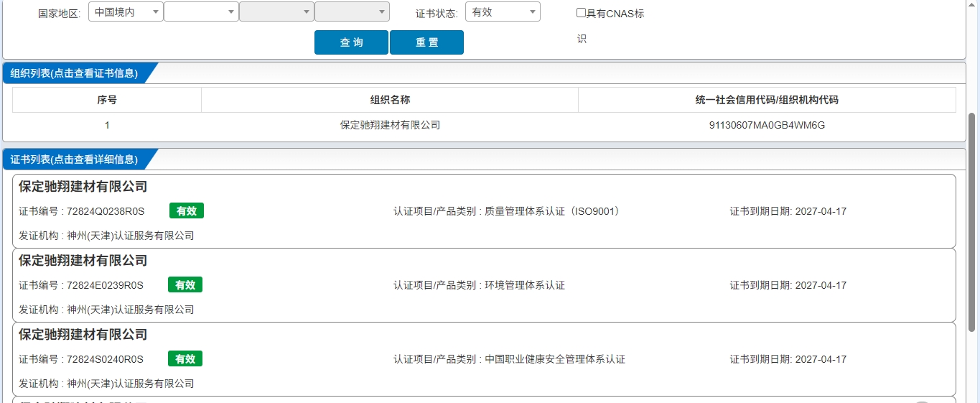The width and height of the screenshot is (980, 403).
Task: Open the 证书状态 dropdown showing 有效
Action: pyautogui.click(x=503, y=12)
